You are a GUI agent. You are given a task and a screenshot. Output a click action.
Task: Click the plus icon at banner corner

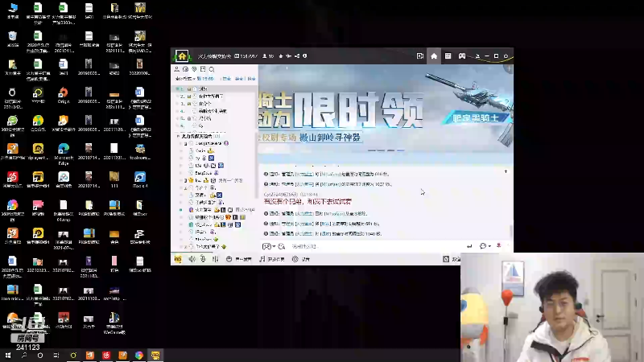tap(510, 68)
